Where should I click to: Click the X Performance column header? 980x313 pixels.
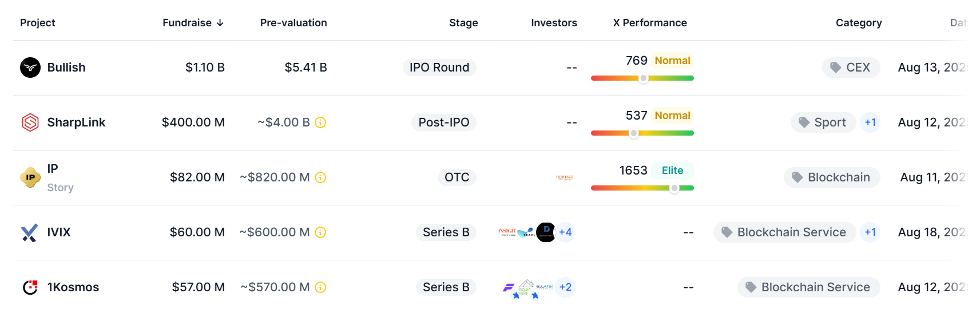[x=650, y=23]
